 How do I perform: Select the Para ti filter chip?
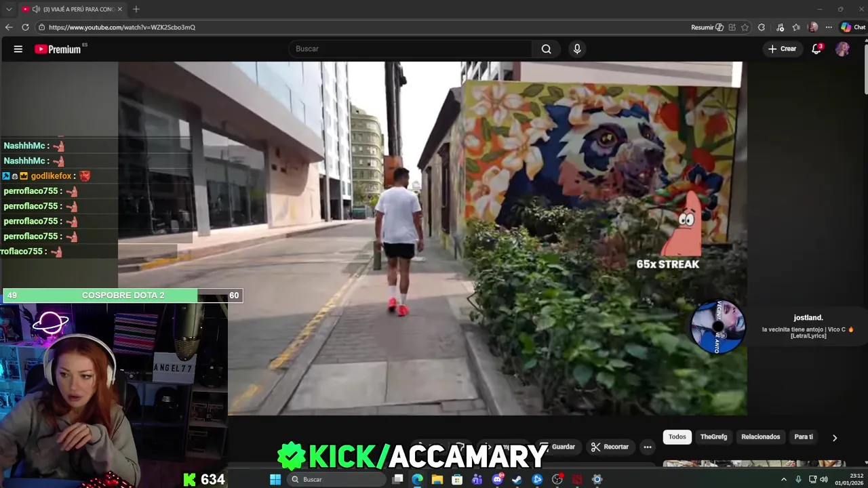tap(804, 436)
